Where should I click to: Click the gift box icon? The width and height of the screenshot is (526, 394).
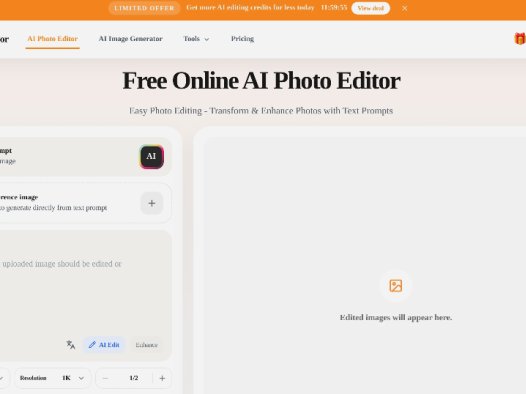coord(520,39)
